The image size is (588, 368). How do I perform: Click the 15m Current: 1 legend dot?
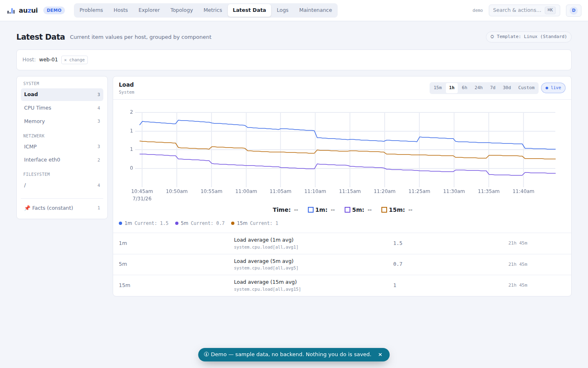(x=233, y=223)
